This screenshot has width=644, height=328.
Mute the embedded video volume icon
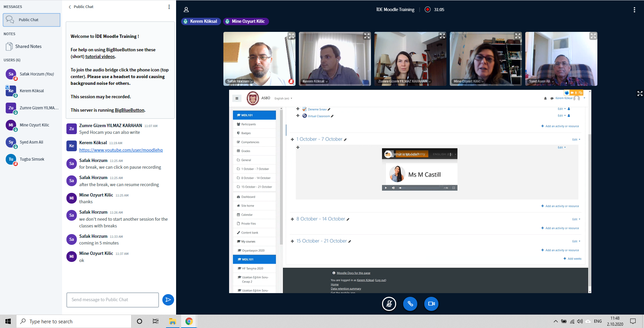(x=393, y=188)
